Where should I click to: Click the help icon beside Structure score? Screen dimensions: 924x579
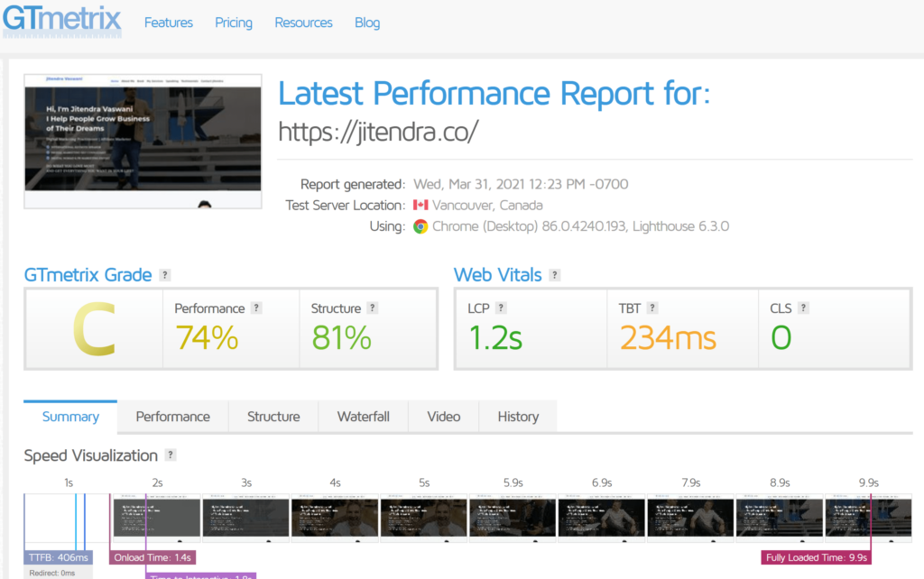tap(372, 308)
